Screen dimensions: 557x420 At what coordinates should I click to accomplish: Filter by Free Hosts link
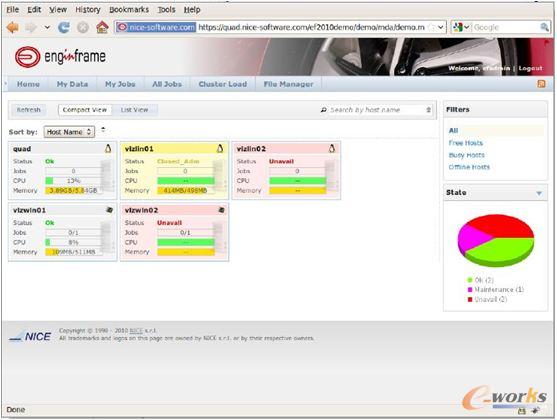click(466, 143)
